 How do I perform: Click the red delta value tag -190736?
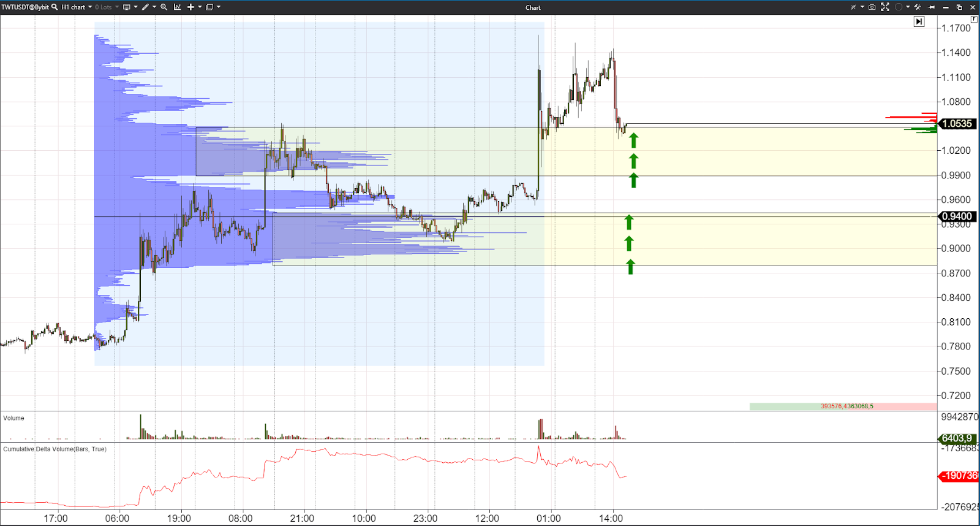point(959,476)
